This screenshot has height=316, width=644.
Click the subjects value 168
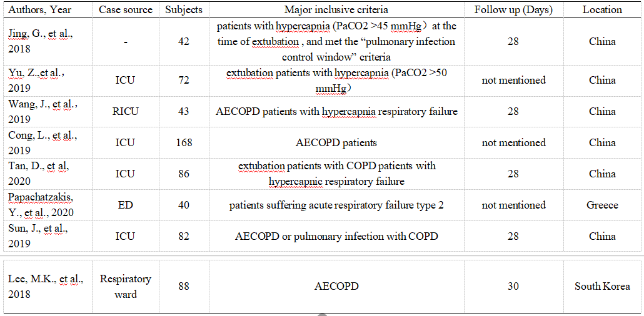184,143
